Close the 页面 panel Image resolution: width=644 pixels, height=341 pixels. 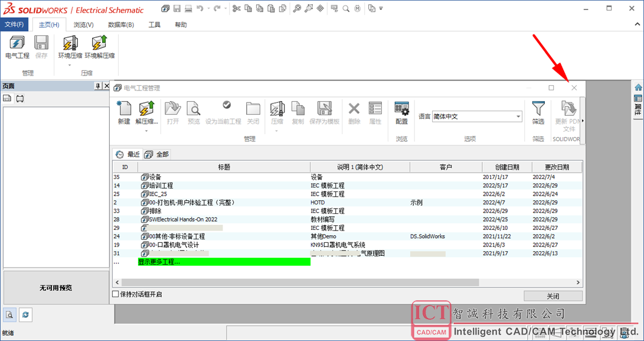coord(106,86)
